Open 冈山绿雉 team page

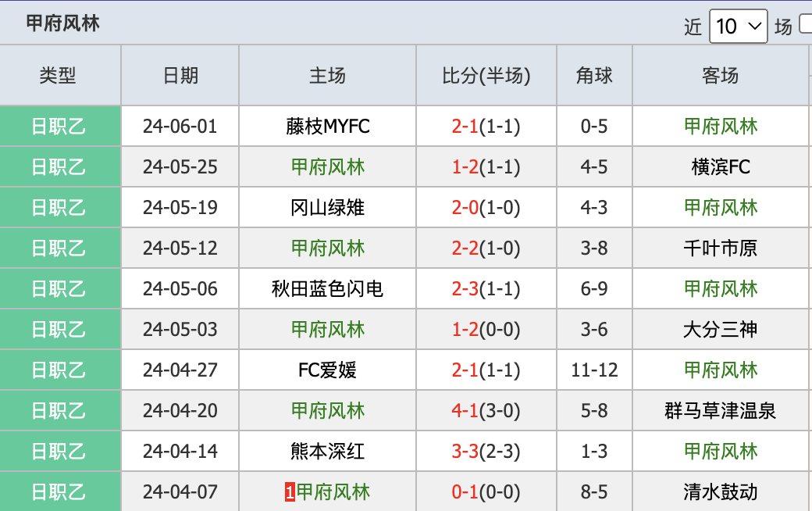pos(327,207)
